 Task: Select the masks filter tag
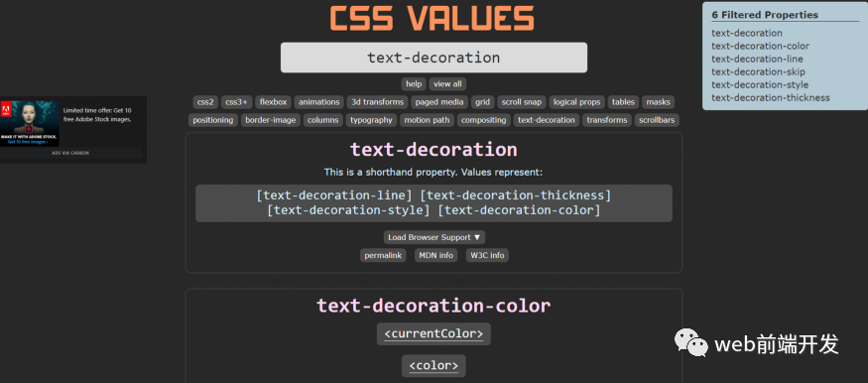(659, 102)
